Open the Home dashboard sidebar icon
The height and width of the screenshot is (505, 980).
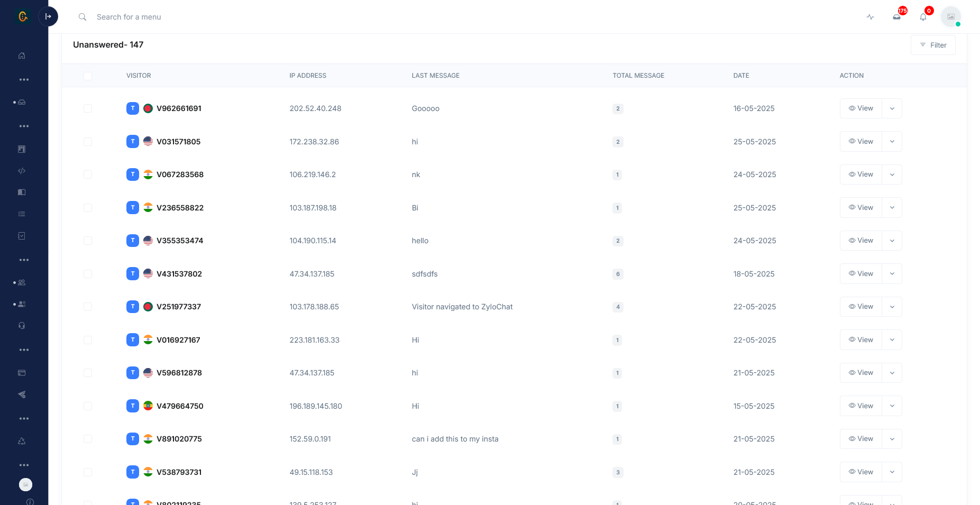point(22,56)
